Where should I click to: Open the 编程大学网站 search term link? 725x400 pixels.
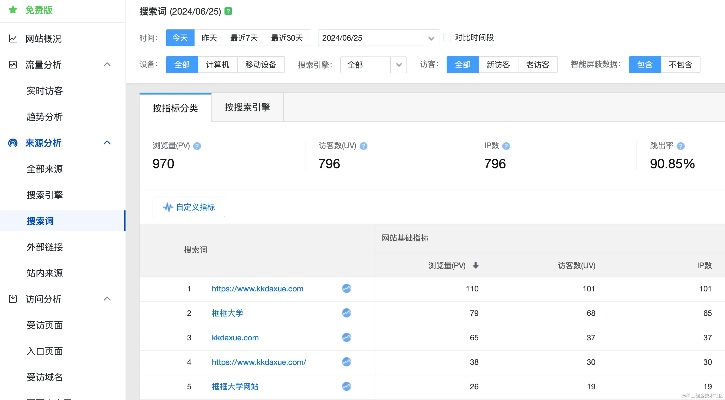pos(234,386)
